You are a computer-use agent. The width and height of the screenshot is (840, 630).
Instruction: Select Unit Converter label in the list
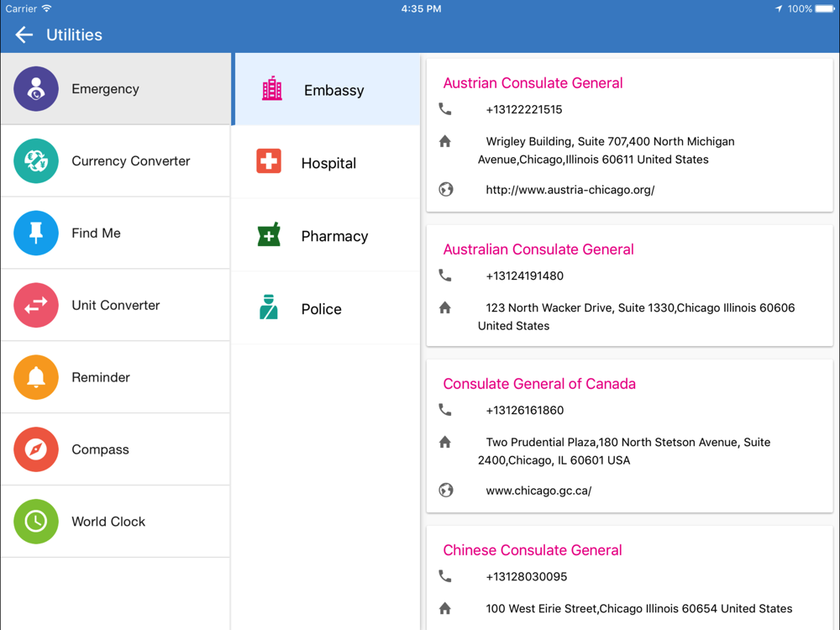pyautogui.click(x=116, y=306)
